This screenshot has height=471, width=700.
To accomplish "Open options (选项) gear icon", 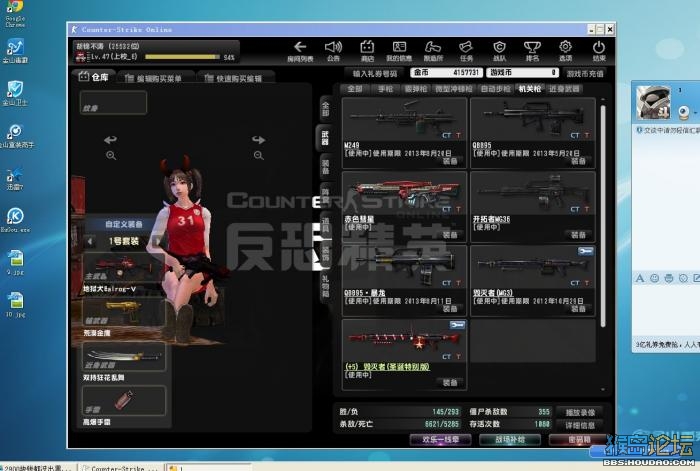I will tap(565, 51).
